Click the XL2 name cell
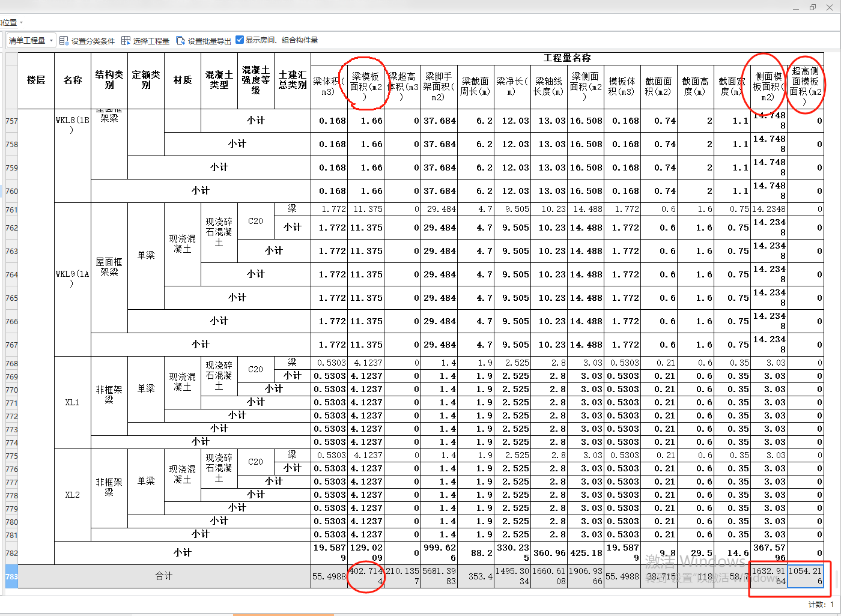The width and height of the screenshot is (841, 616). click(73, 495)
